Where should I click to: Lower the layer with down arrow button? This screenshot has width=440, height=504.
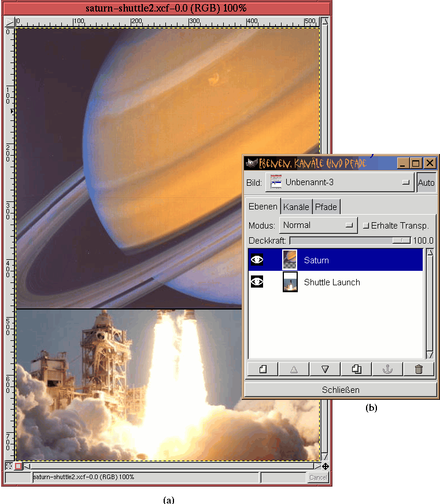click(x=325, y=369)
